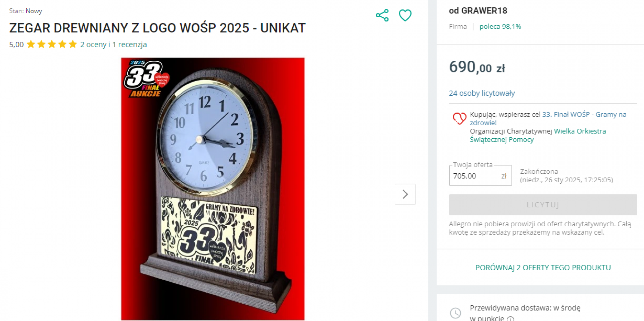Click poleca 98,1% seller rating
Viewport: 644px width, 321px height.
(x=500, y=27)
